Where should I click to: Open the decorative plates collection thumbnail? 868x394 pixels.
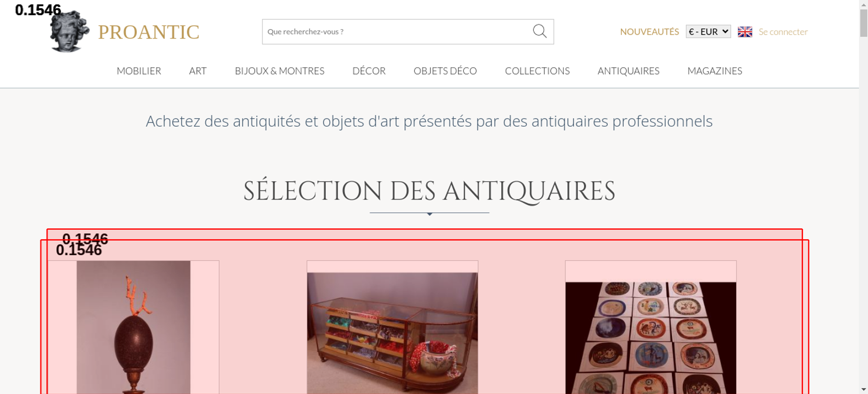(x=651, y=338)
